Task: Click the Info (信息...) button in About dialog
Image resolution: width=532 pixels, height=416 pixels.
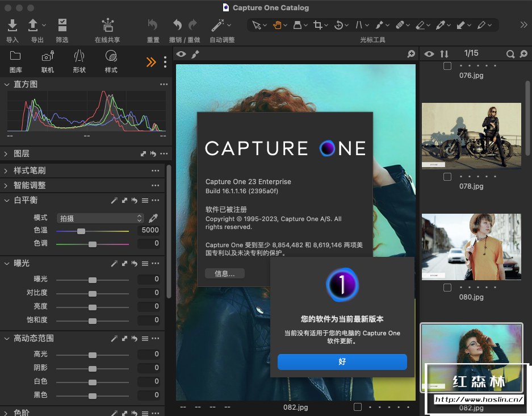Action: [x=225, y=273]
